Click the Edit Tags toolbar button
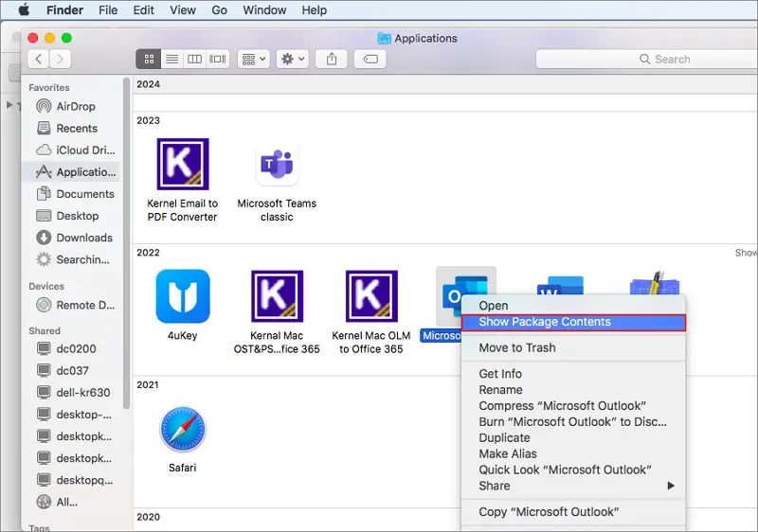The width and height of the screenshot is (758, 532). pyautogui.click(x=370, y=59)
